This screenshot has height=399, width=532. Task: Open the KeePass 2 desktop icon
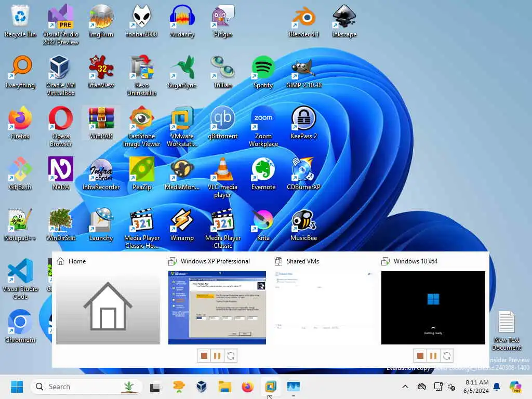click(x=303, y=123)
